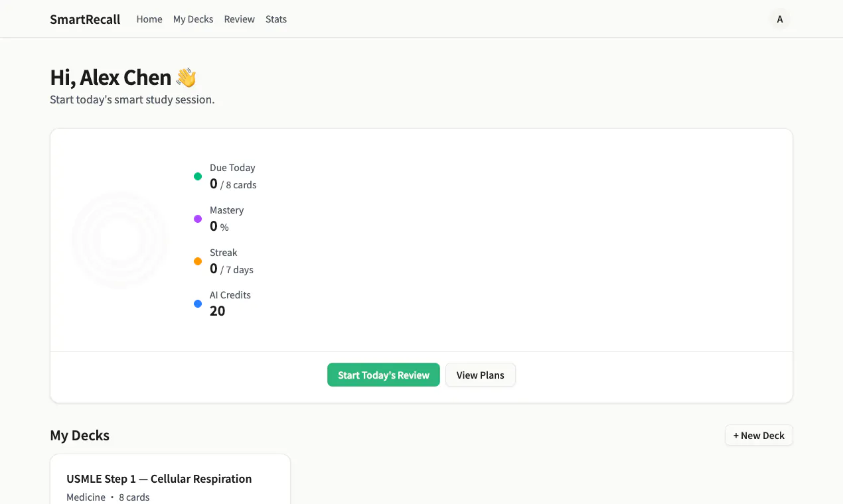This screenshot has width=843, height=504.
Task: Open the user avatar "A" menu
Action: (x=780, y=19)
